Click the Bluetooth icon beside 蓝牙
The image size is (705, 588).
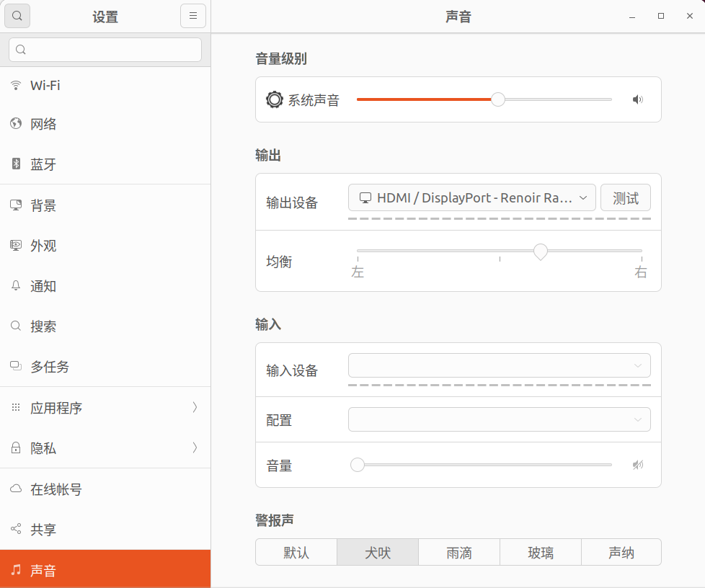coord(16,164)
